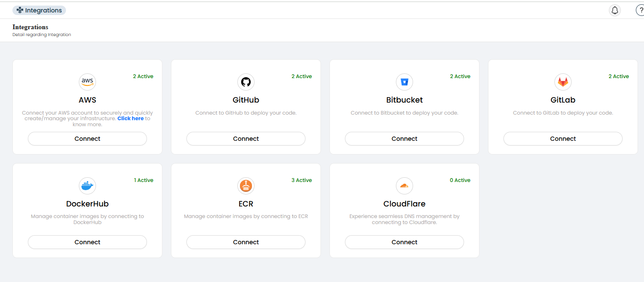Click the CloudFlare cloud icon

404,185
